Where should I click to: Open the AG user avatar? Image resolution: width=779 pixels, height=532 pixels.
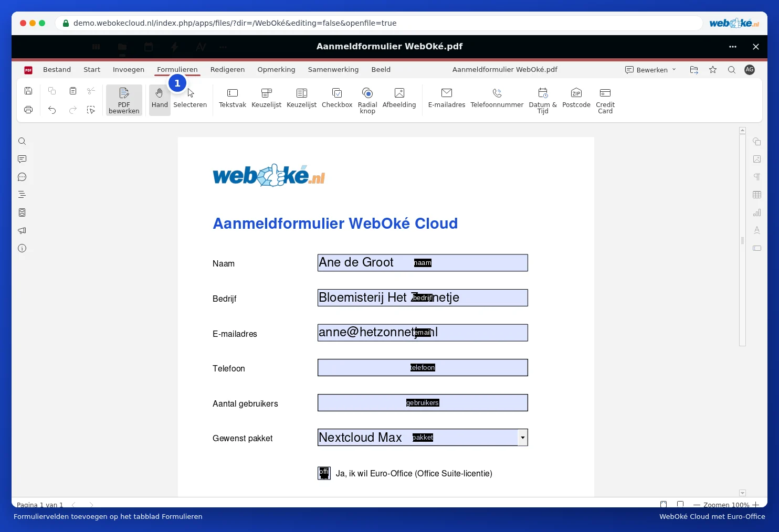pos(750,70)
